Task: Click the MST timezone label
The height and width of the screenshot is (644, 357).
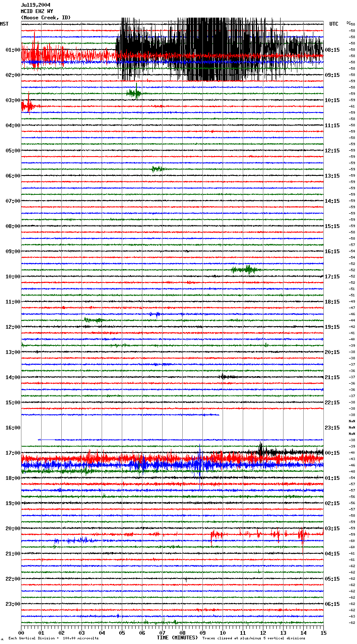Action: pos(4,24)
